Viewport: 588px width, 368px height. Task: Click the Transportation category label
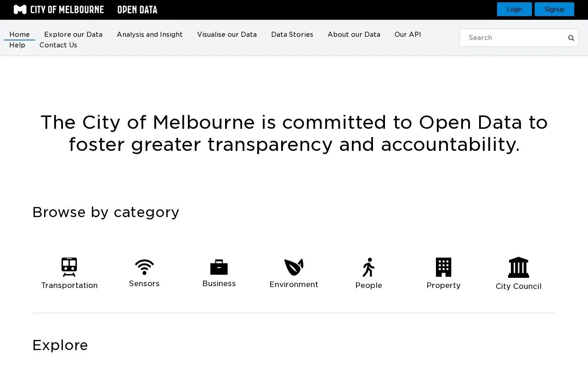69,286
